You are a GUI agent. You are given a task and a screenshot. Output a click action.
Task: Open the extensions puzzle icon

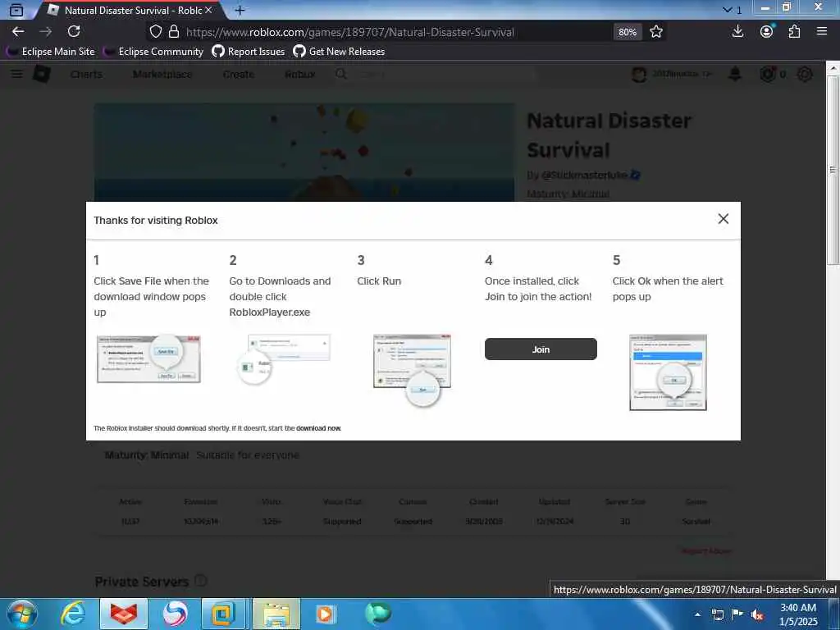point(794,31)
